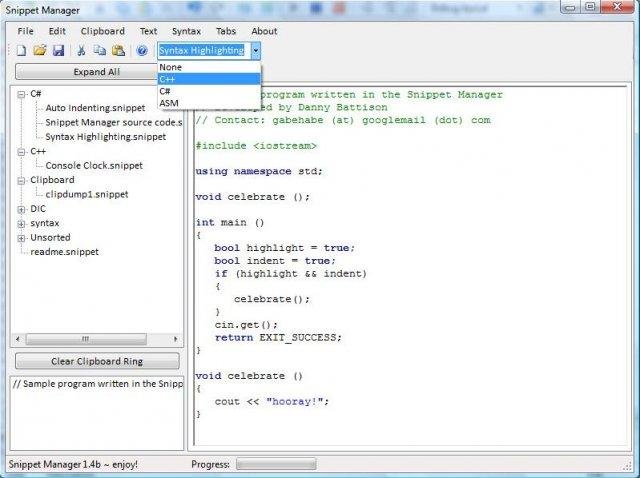Click Clear Clipboard Ring button

coord(97,361)
